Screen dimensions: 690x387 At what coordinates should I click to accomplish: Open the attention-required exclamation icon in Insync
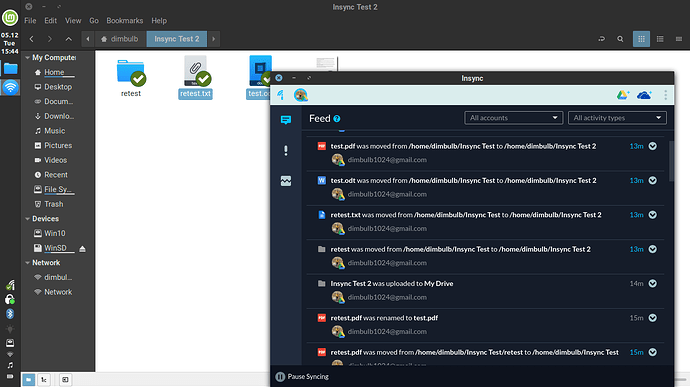(x=286, y=151)
